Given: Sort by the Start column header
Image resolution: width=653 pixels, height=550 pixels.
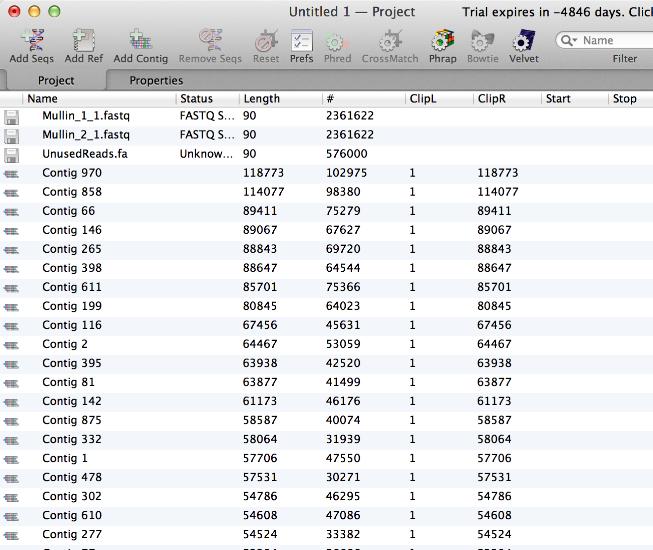Looking at the screenshot, I should tap(575, 99).
